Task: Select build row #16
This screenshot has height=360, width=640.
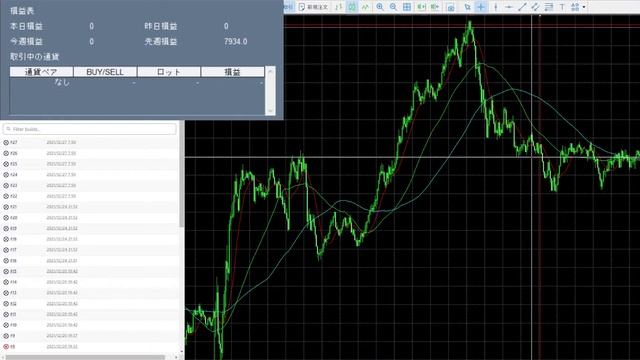Action: 90,261
